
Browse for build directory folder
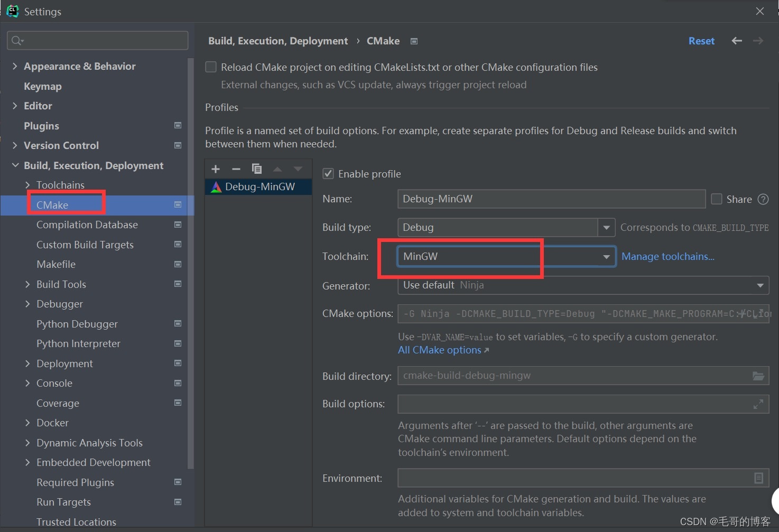tap(758, 376)
